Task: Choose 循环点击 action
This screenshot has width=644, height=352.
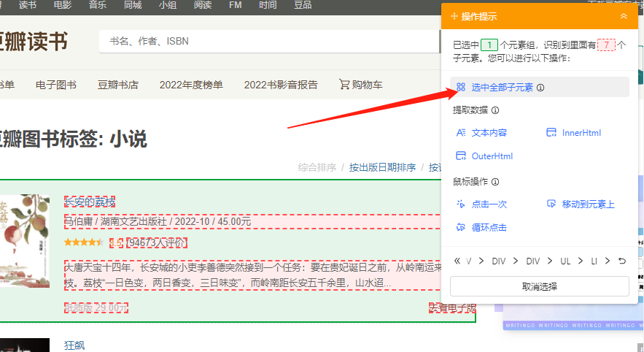Action: tap(489, 227)
